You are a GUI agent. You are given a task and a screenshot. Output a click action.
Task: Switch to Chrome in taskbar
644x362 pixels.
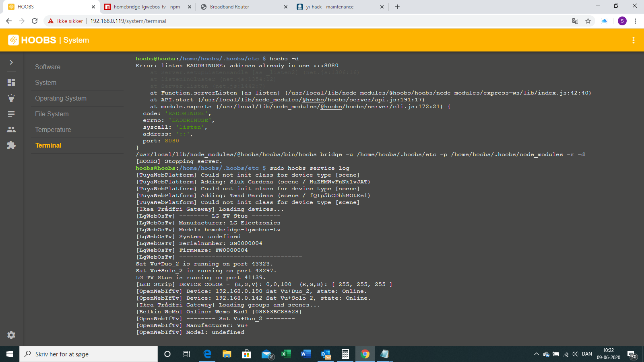click(x=365, y=354)
